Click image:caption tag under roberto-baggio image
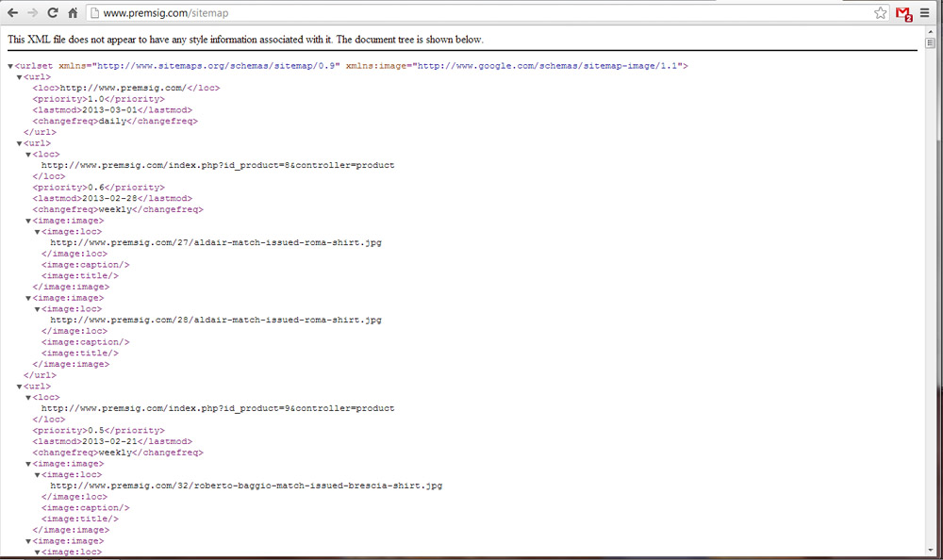 click(x=86, y=508)
